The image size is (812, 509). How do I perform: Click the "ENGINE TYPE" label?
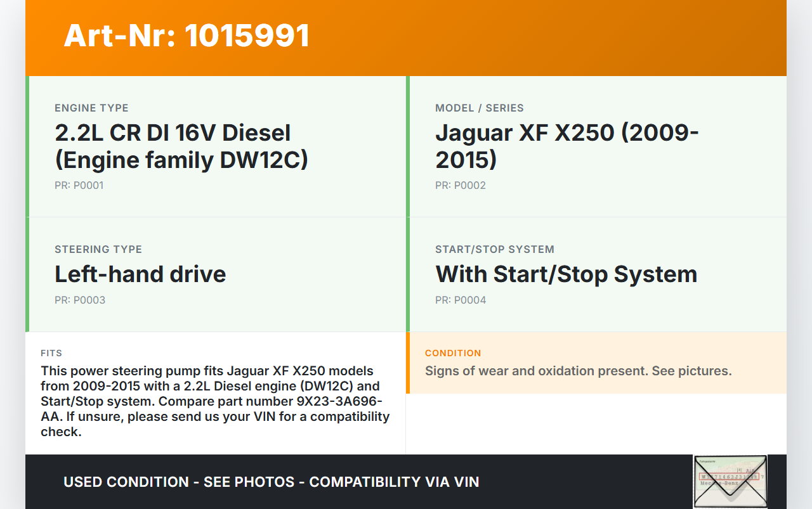[x=91, y=108]
